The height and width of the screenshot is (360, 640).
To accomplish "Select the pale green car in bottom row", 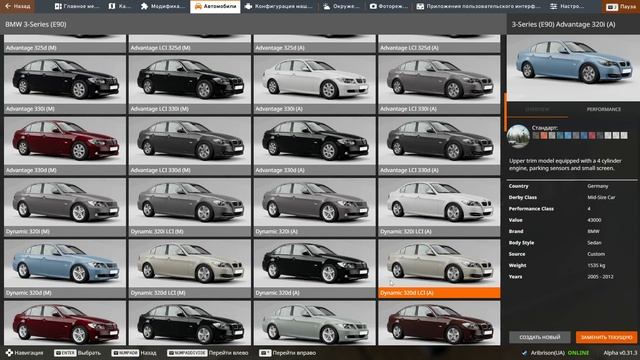I will [315, 323].
